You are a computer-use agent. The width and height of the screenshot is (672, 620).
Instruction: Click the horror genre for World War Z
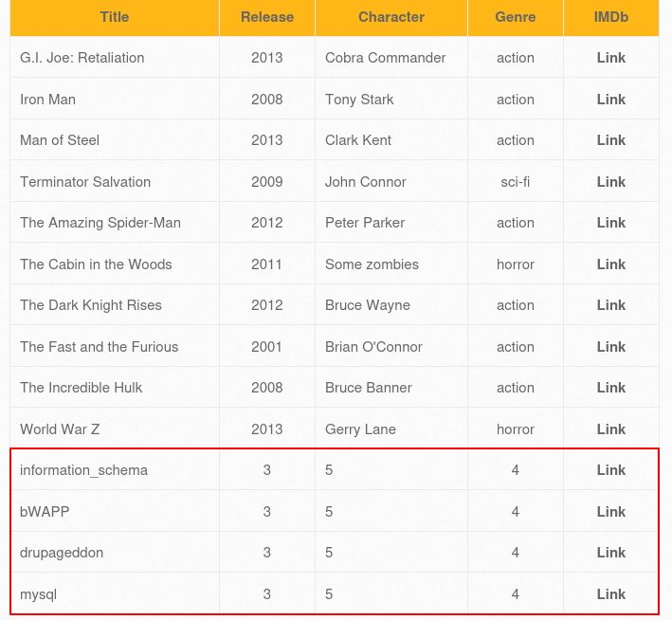(x=516, y=429)
